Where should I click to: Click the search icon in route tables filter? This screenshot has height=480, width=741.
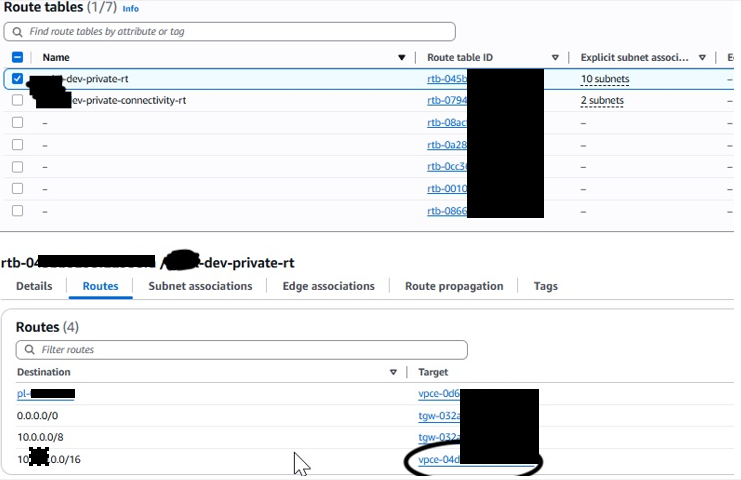[x=19, y=32]
